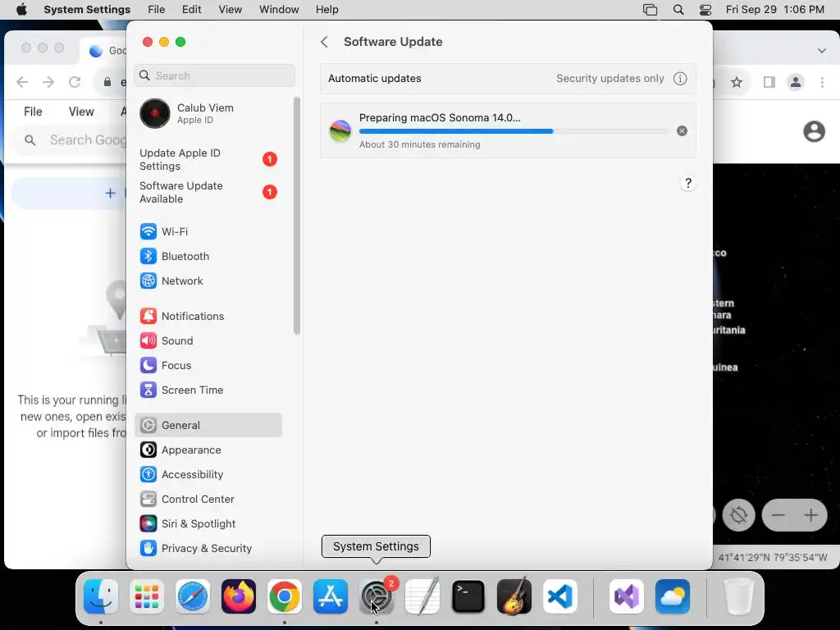Launch Firefox from the Dock
The width and height of the screenshot is (840, 630).
pyautogui.click(x=239, y=596)
